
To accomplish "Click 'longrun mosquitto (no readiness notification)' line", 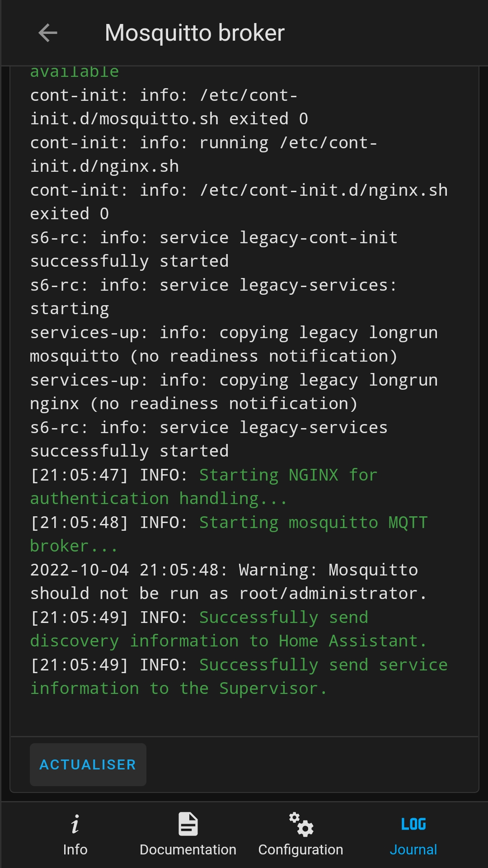I will point(234,344).
